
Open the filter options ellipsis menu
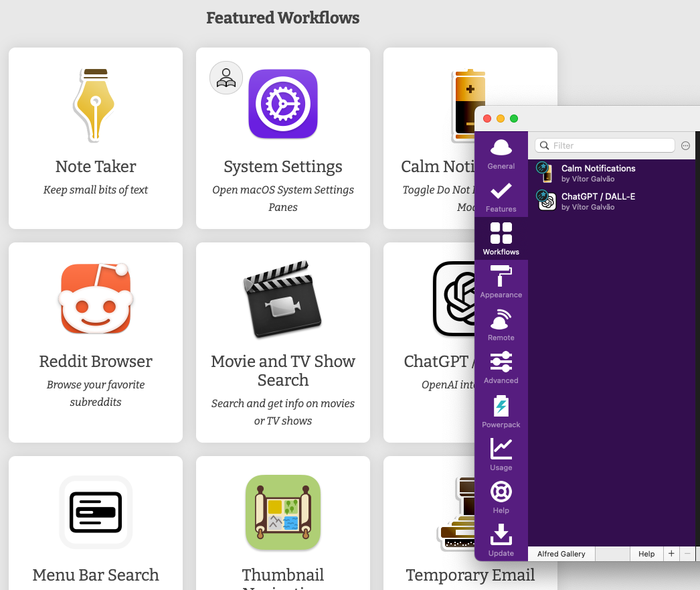pyautogui.click(x=685, y=145)
